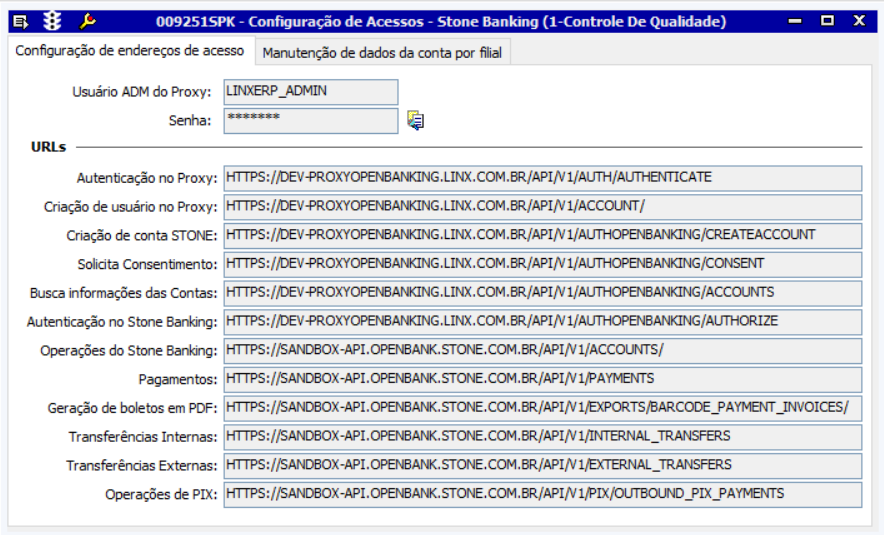Click the Criação de usuário no Proxy URL field
This screenshot has width=884, height=535.
(542, 206)
